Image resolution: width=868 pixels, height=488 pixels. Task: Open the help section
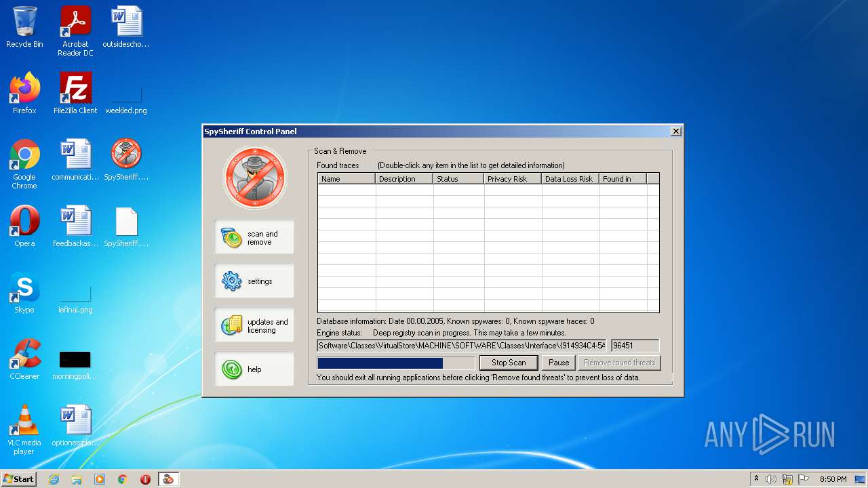254,369
